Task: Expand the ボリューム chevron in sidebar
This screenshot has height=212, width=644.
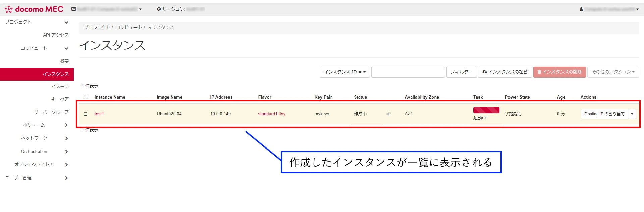Action: pos(66,125)
